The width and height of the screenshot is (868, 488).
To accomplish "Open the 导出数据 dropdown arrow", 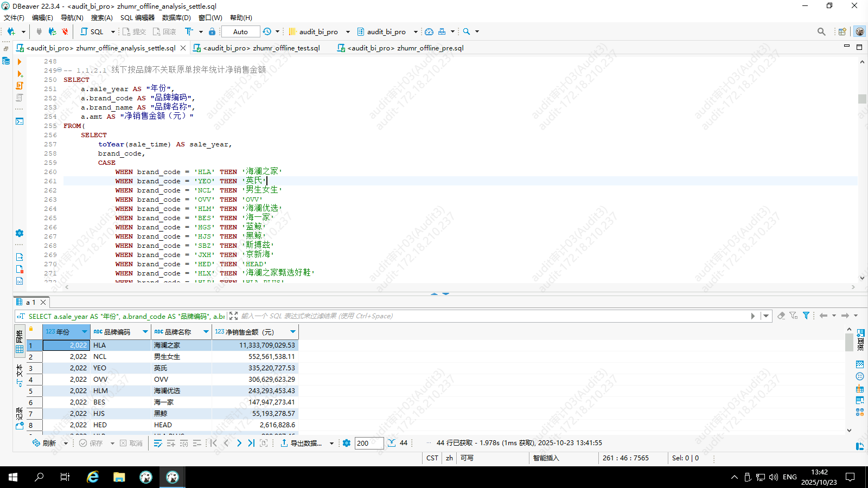I will coord(331,444).
